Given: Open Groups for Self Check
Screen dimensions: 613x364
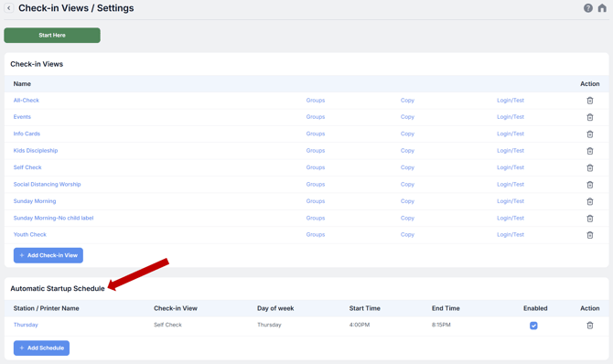Looking at the screenshot, I should point(316,167).
